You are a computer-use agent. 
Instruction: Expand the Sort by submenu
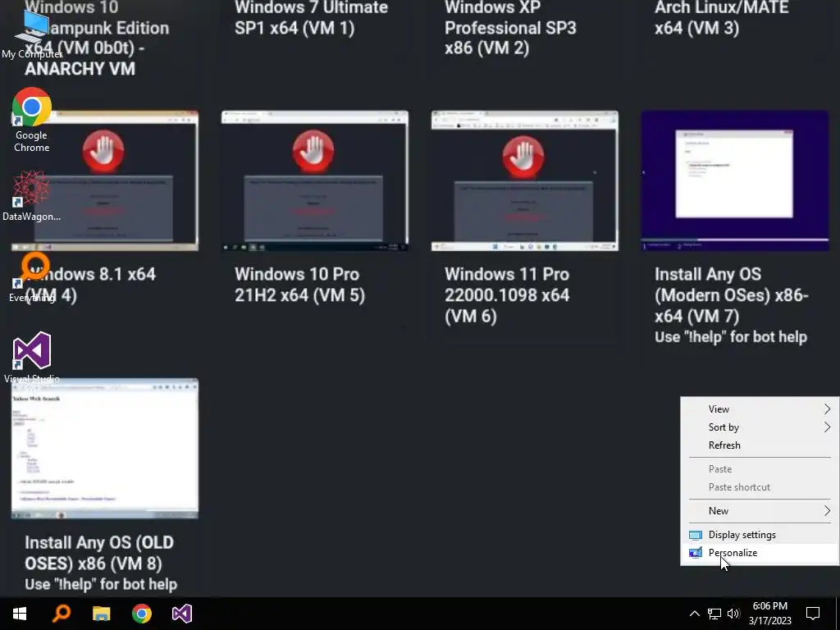[x=760, y=427]
